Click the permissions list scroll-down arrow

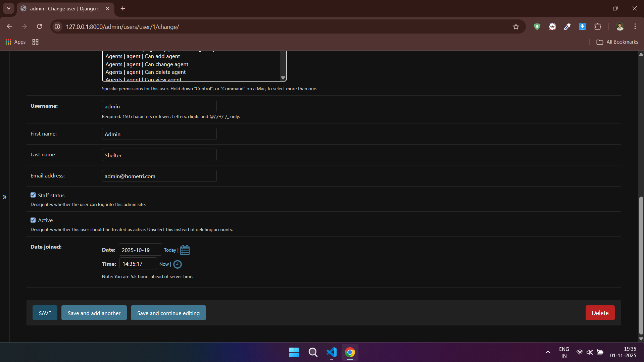[x=283, y=78]
